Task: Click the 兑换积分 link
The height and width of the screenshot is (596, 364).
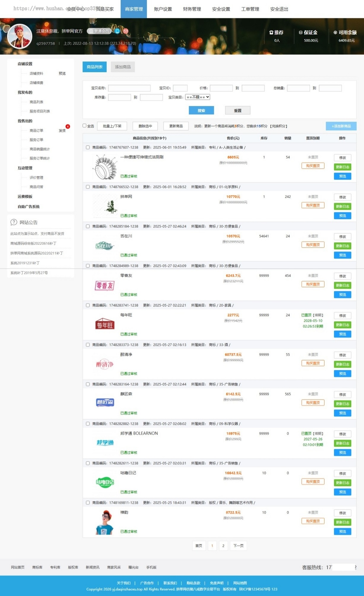Action: click(x=278, y=126)
